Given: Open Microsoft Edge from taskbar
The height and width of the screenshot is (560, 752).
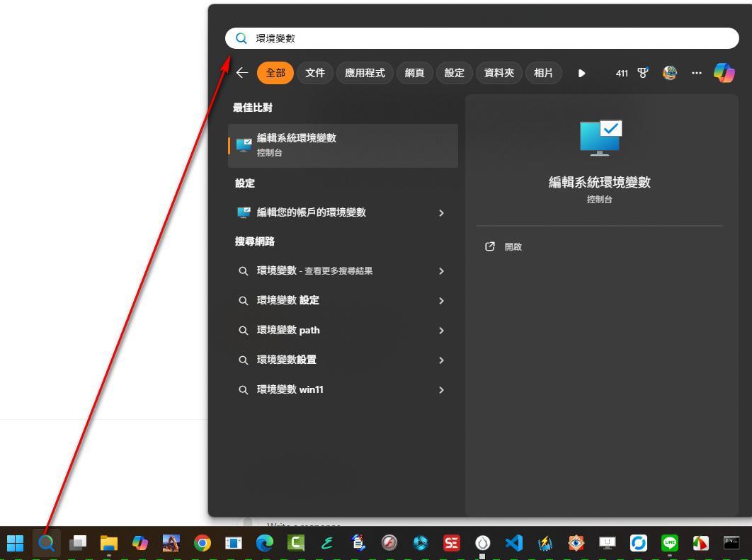Looking at the screenshot, I should (264, 543).
